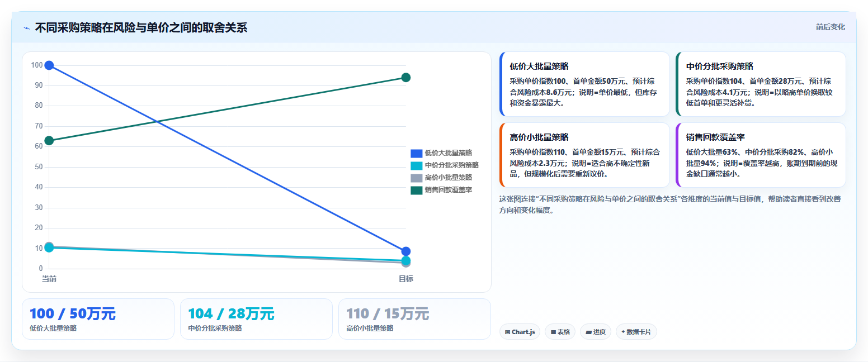
Task: Toggle the 销售回款覆盖率 legend swatch
Action: pyautogui.click(x=416, y=190)
